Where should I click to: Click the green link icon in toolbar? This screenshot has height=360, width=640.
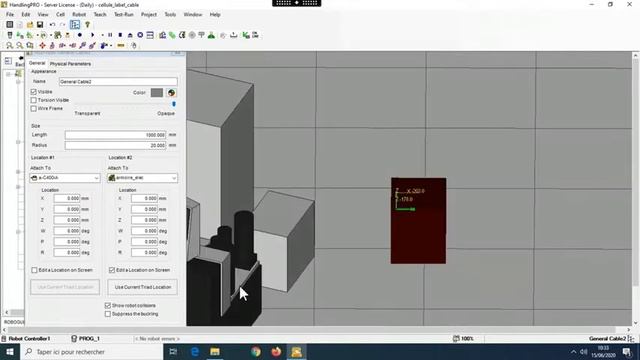coord(172,35)
